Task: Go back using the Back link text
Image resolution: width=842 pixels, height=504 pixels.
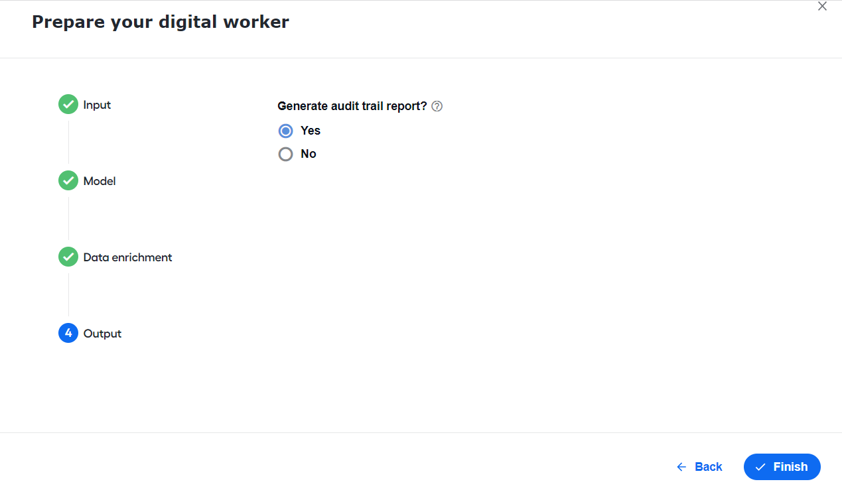Action: pos(709,467)
